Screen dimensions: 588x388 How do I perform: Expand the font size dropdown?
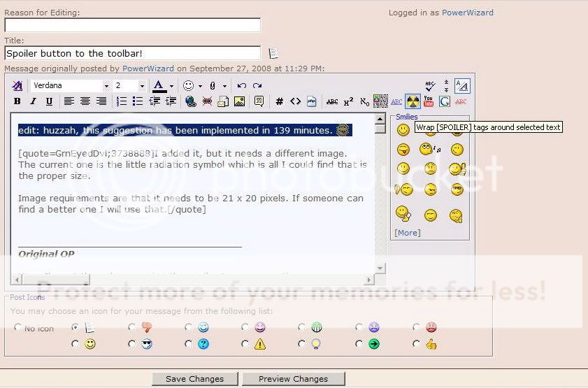pyautogui.click(x=142, y=86)
